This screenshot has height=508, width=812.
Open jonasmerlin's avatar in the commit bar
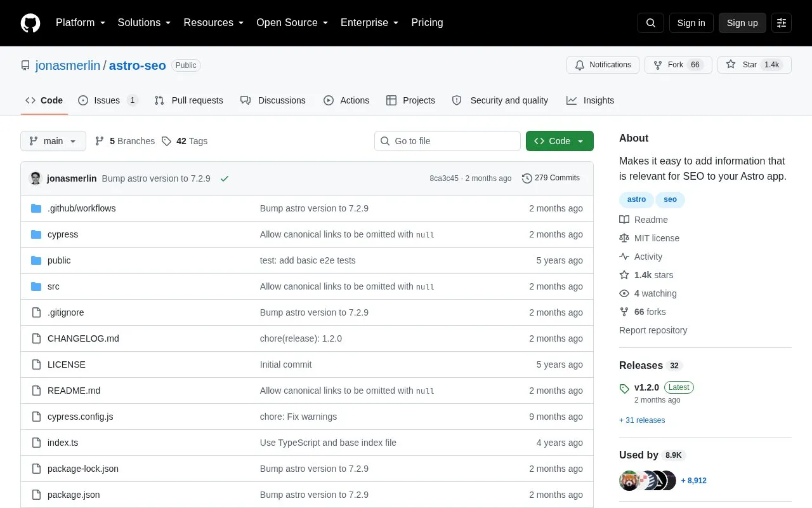point(36,178)
